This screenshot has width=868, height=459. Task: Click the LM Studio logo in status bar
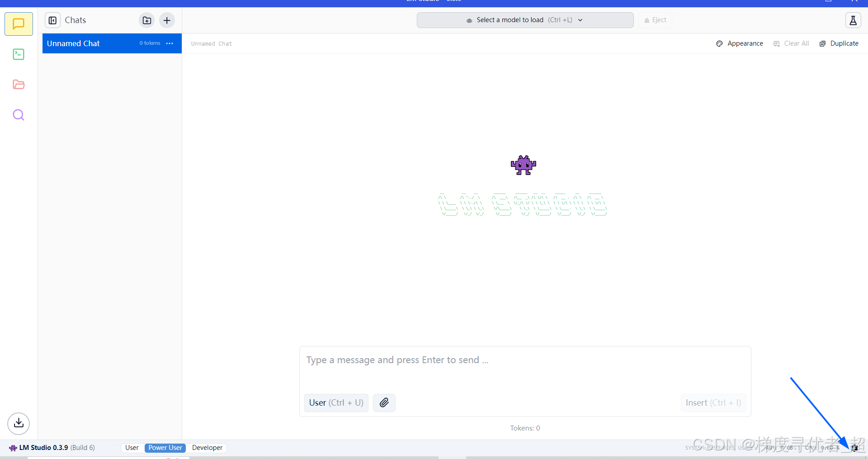(x=13, y=448)
